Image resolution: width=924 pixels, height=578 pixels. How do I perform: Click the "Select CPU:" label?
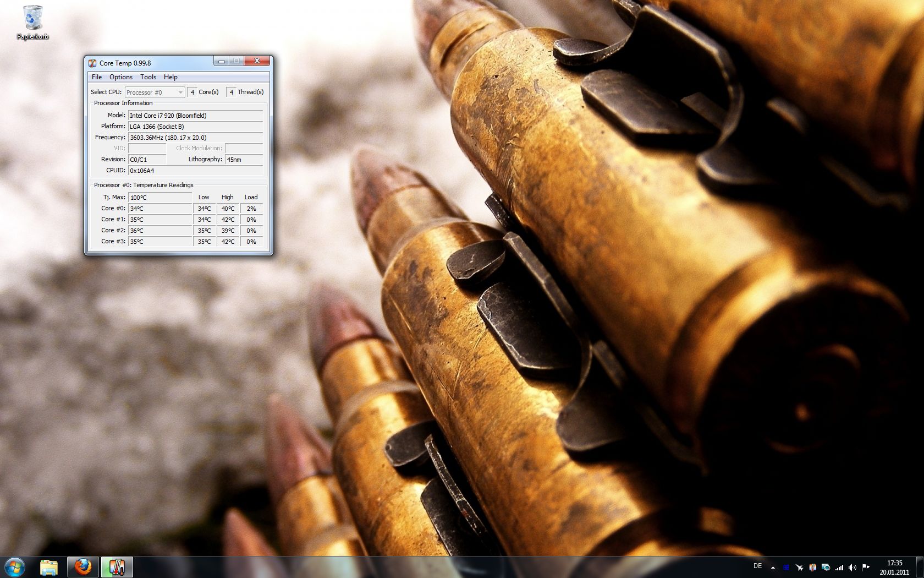point(106,92)
